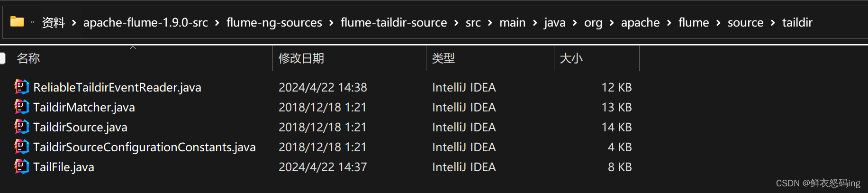Click the icon beside TaildirSourceConfigurationConstants.java

21,147
